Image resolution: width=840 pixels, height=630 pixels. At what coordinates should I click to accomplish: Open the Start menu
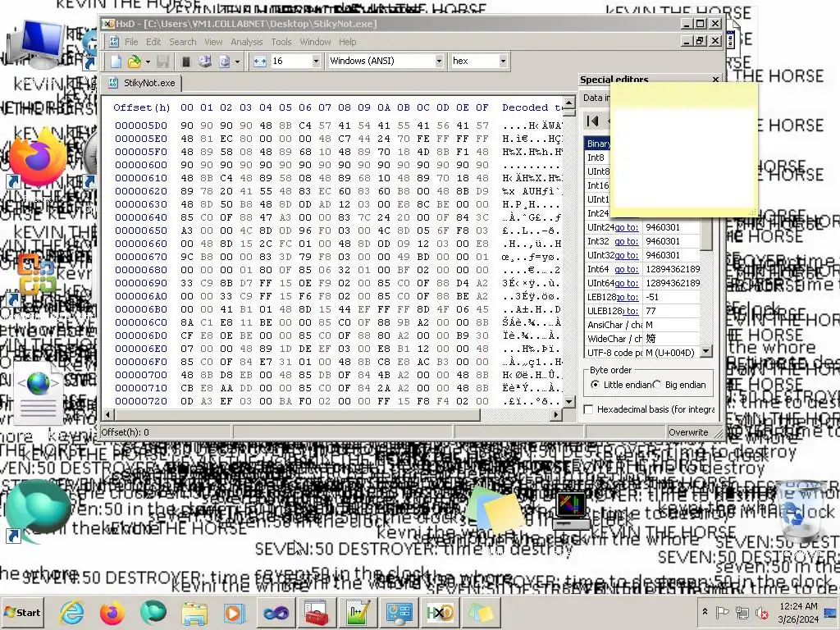pyautogui.click(x=22, y=613)
